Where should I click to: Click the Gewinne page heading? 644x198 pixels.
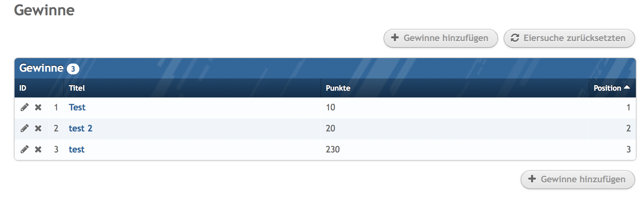44,10
